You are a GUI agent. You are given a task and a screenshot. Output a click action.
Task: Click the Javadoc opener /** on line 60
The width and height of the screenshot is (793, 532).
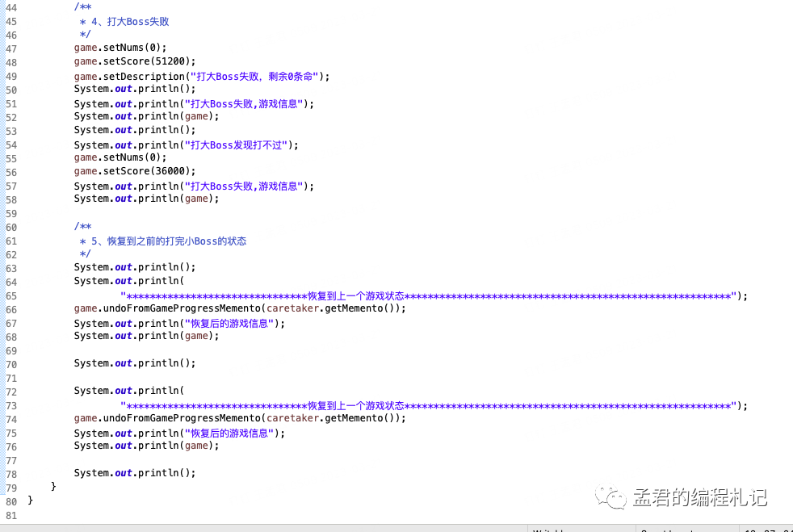83,227
